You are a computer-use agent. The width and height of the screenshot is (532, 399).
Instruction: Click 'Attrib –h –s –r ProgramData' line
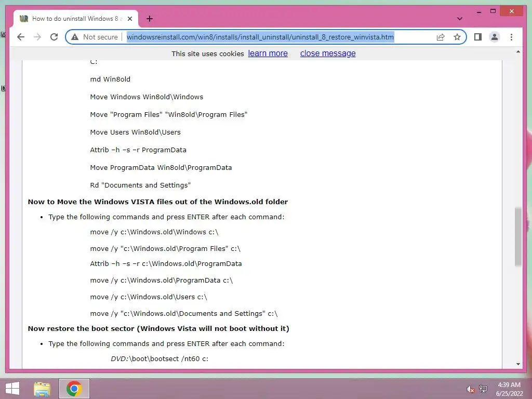[x=138, y=150]
